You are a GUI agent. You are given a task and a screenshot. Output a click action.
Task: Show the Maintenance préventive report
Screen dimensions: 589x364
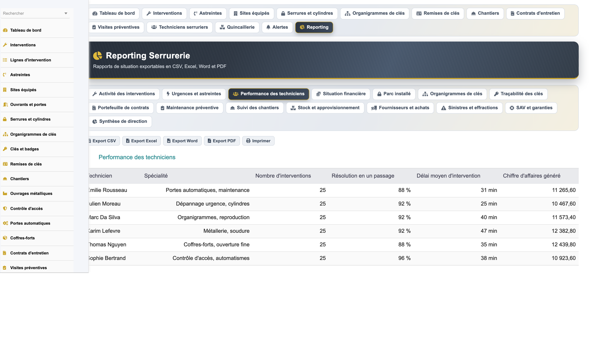pos(189,108)
